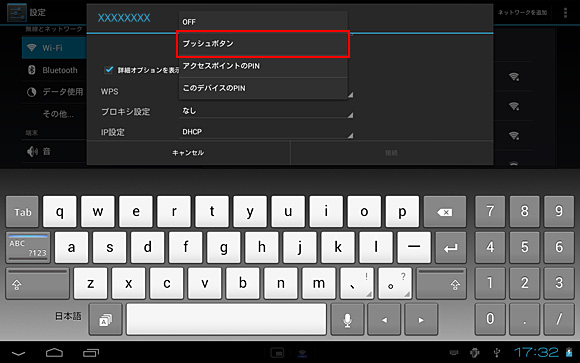Select アクセスポイントのPIN option
580x363 pixels.
click(263, 66)
